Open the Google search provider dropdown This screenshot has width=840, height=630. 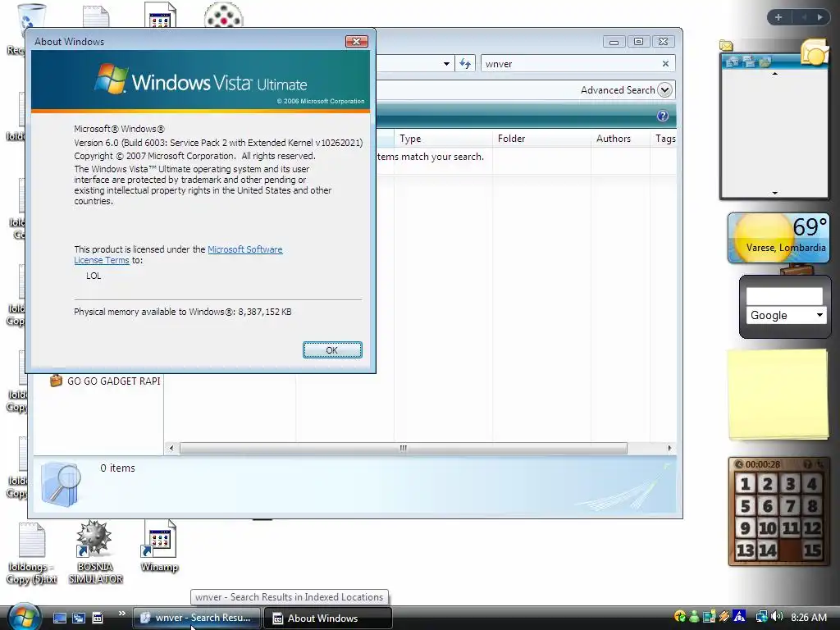click(x=819, y=315)
